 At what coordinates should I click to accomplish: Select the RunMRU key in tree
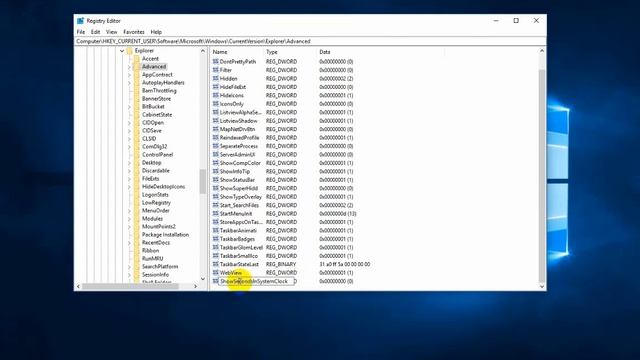pyautogui.click(x=152, y=259)
